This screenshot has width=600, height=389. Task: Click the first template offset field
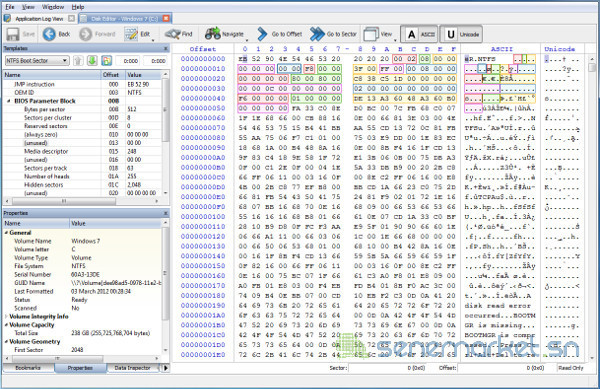tap(128, 61)
